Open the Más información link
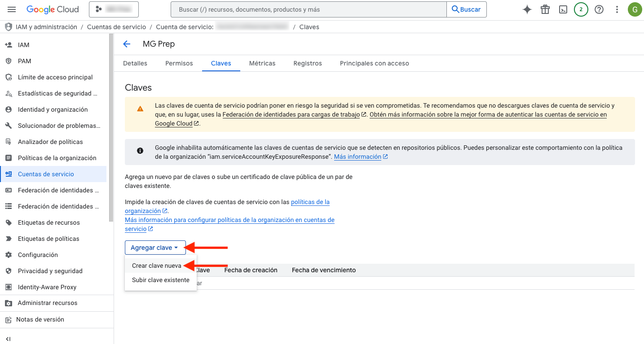644x344 pixels. 357,157
